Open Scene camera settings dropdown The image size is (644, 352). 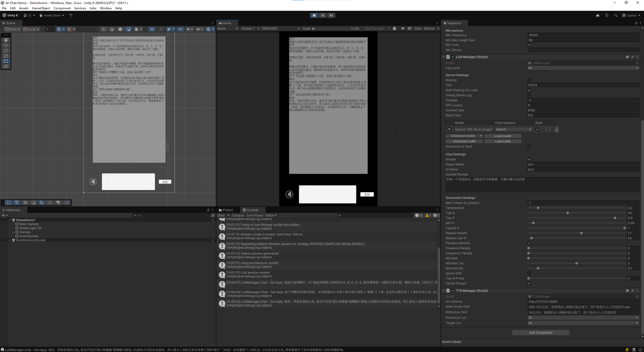[x=199, y=29]
